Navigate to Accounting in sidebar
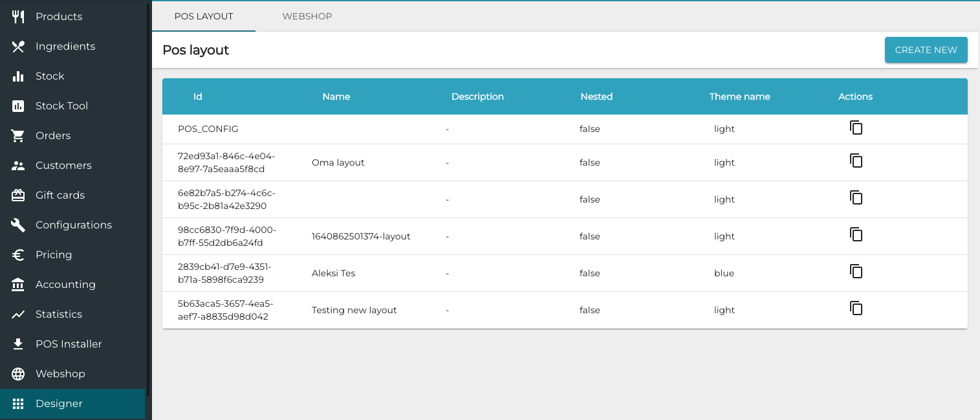Image resolution: width=980 pixels, height=420 pixels. (65, 285)
